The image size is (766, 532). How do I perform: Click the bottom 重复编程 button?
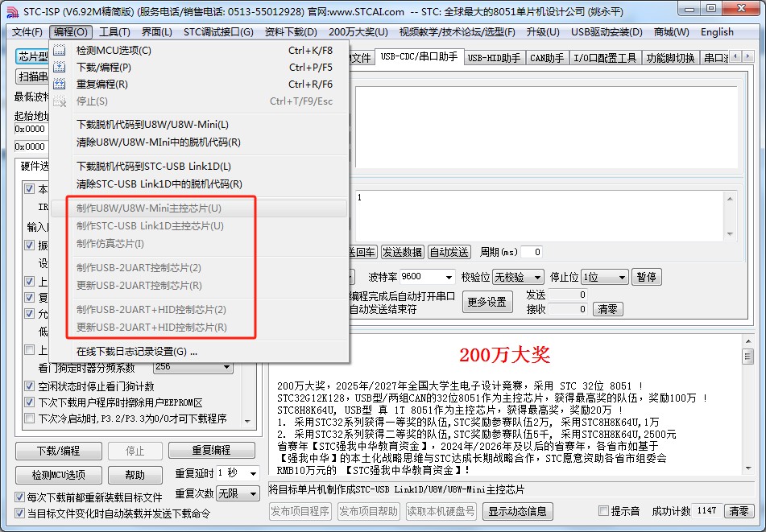(212, 450)
